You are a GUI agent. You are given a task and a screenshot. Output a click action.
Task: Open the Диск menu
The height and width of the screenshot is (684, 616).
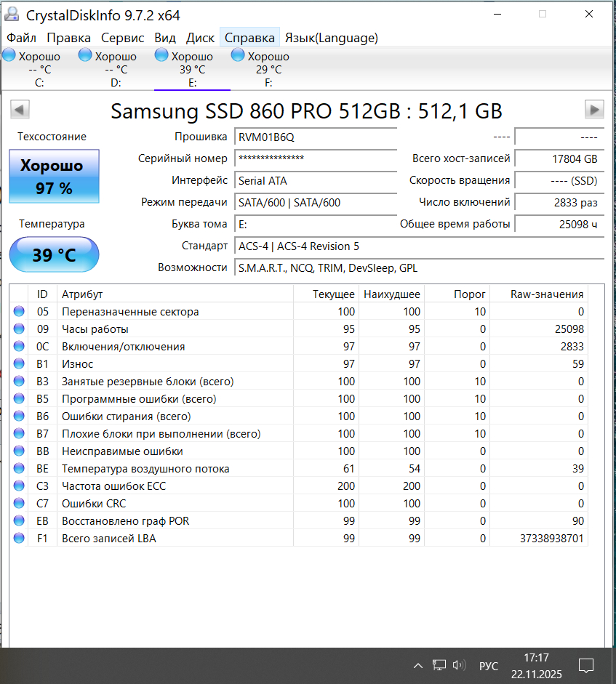pyautogui.click(x=200, y=38)
